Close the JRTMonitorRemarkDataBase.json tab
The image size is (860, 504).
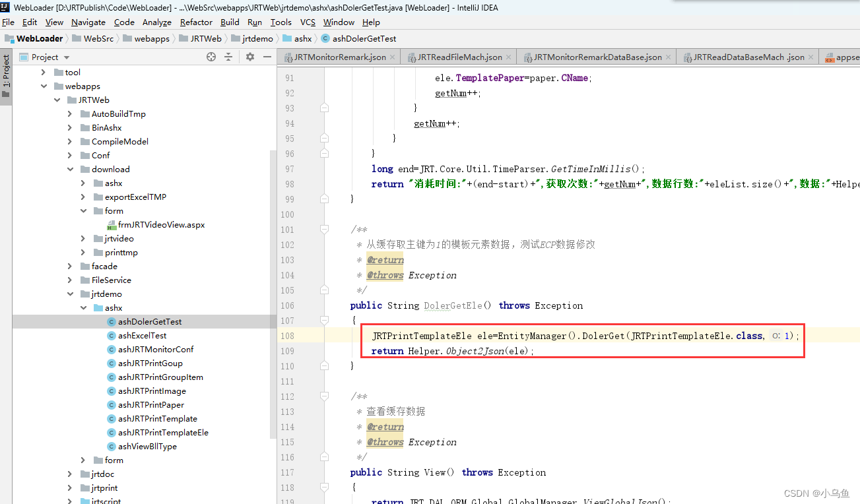(669, 57)
